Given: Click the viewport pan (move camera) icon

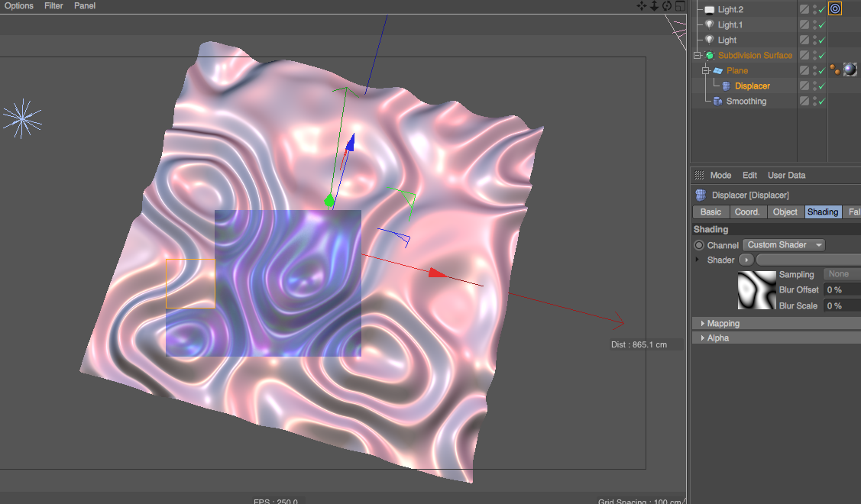Looking at the screenshot, I should 642,6.
